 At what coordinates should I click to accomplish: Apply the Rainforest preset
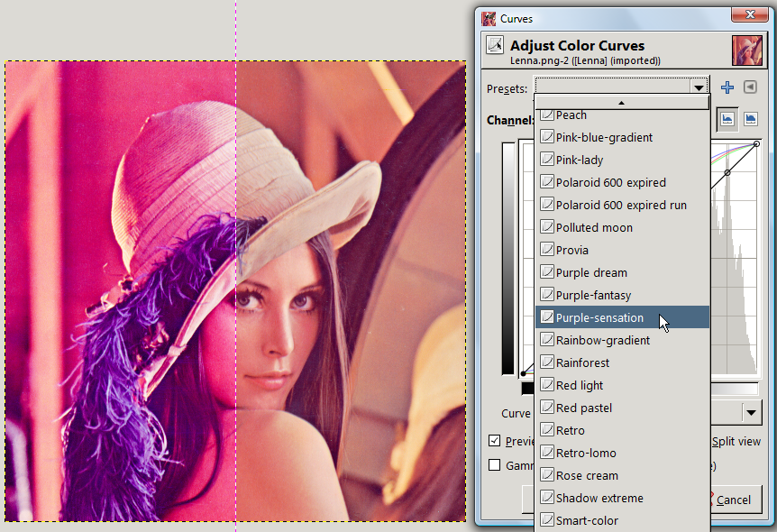tap(622, 362)
